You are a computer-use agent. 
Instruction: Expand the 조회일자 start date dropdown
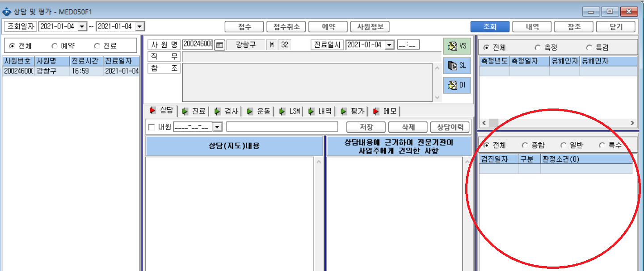click(x=82, y=27)
